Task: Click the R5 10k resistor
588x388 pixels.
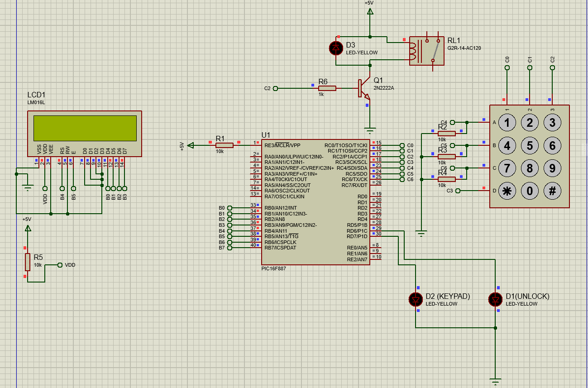Action: [28, 262]
